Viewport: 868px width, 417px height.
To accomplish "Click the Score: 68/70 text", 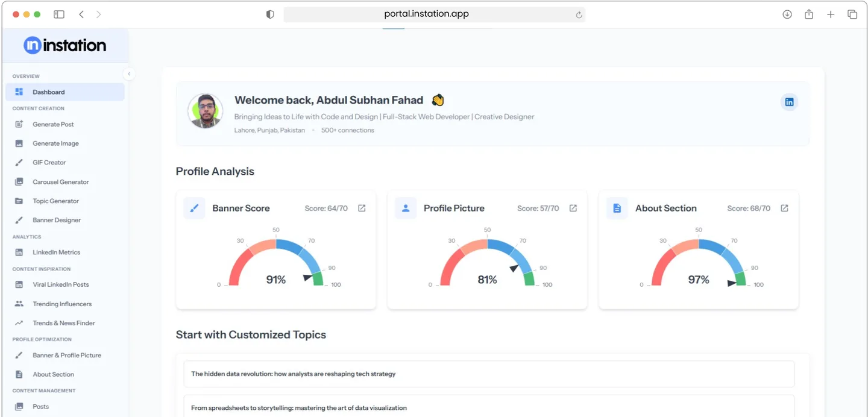I will [749, 208].
